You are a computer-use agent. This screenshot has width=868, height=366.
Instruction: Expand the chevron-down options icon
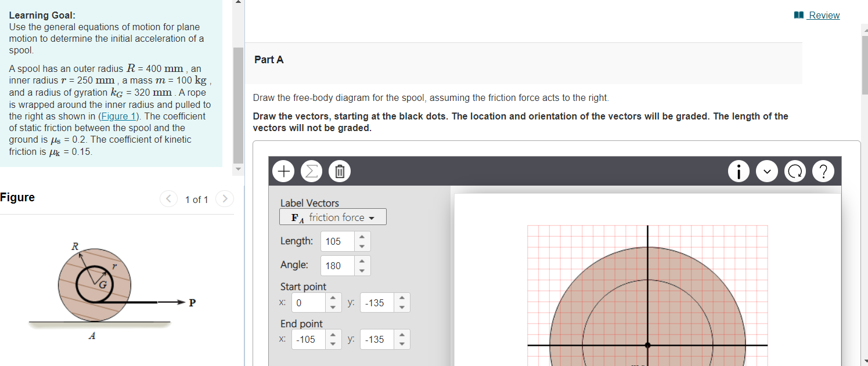pyautogui.click(x=766, y=172)
